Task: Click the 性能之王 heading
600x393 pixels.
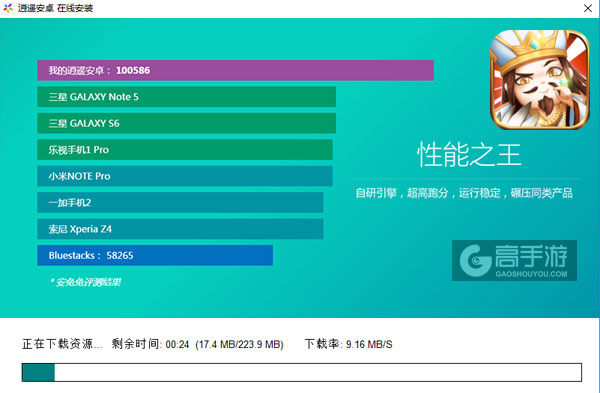Action: click(x=469, y=155)
